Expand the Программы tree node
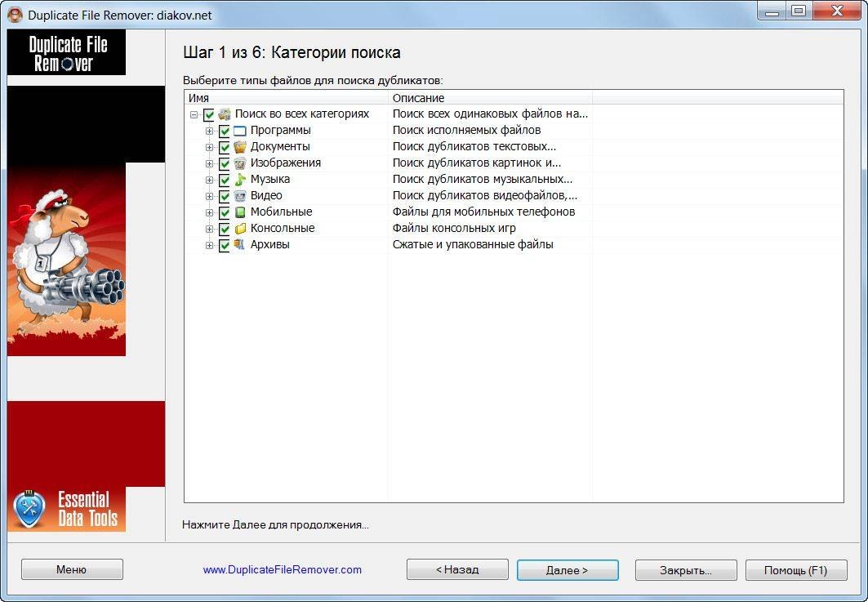Viewport: 868px width, 602px height. pos(209,132)
